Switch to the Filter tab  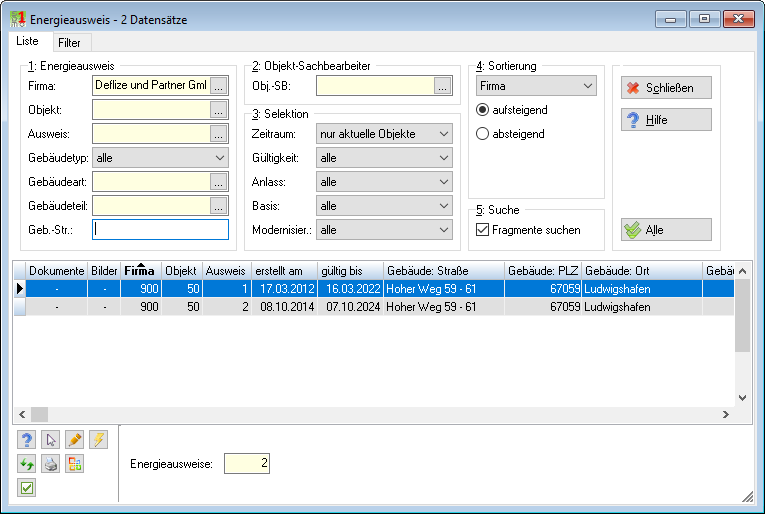(x=69, y=43)
